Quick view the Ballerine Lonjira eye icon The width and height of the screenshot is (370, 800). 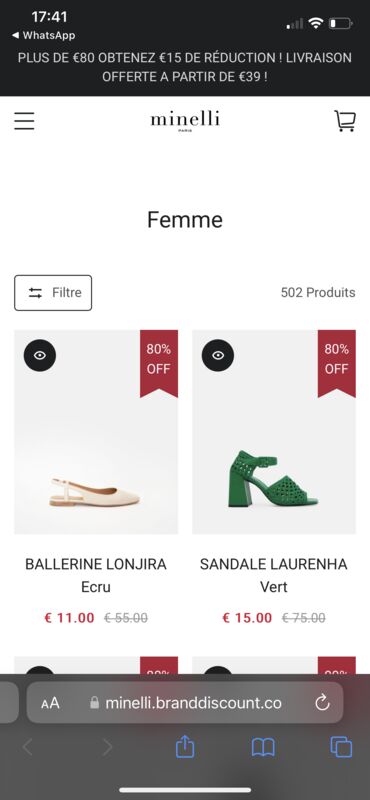40,356
